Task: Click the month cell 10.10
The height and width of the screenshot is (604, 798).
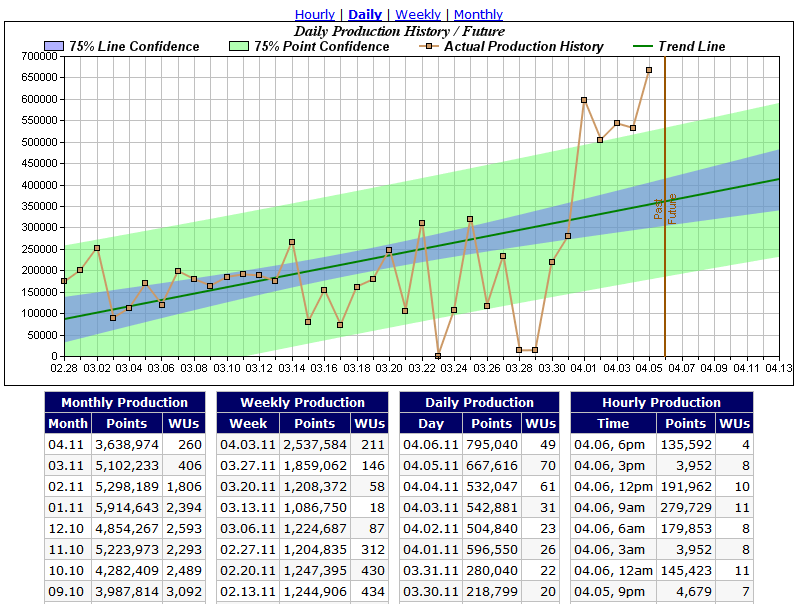Action: (x=68, y=571)
